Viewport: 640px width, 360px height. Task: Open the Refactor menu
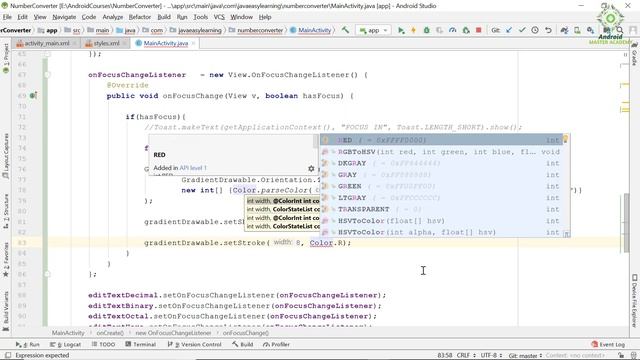(x=140, y=17)
